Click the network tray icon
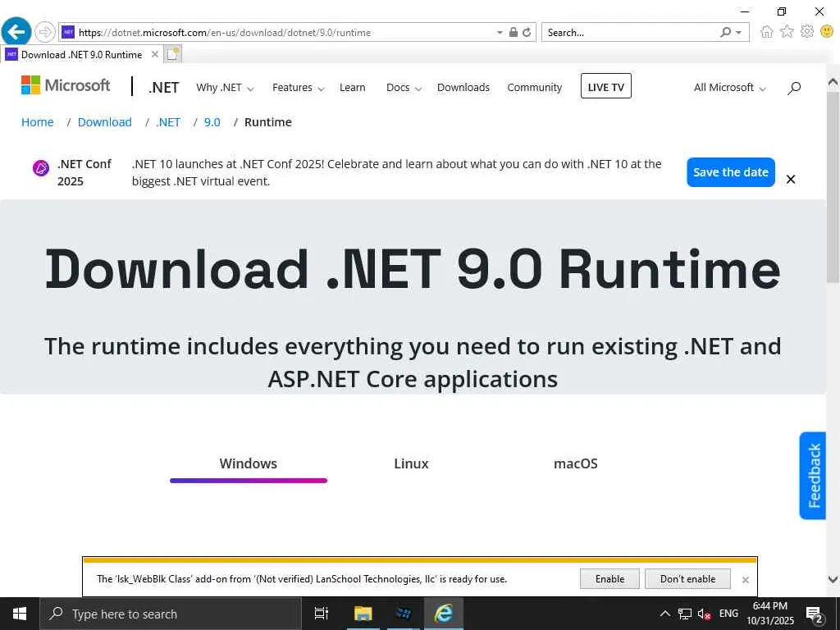The height and width of the screenshot is (630, 840). pyautogui.click(x=685, y=614)
